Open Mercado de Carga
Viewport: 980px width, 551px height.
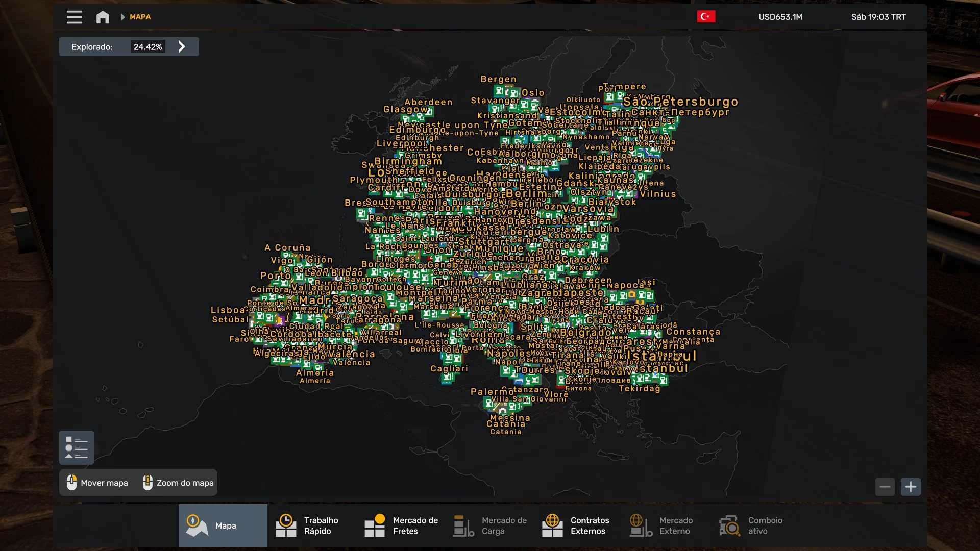pyautogui.click(x=489, y=525)
